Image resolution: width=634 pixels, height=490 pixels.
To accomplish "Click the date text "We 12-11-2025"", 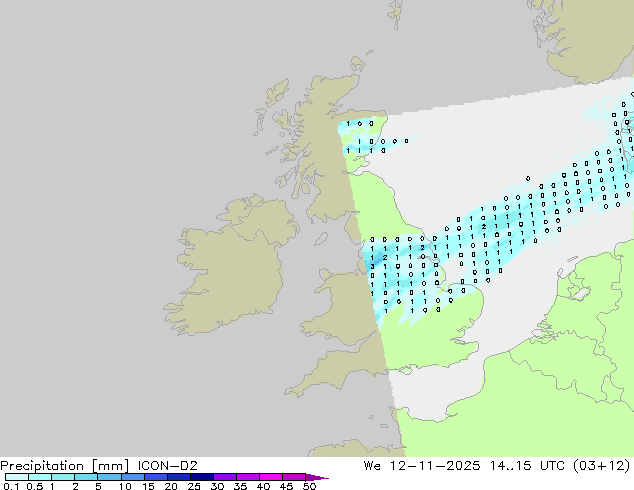I will [422, 466].
